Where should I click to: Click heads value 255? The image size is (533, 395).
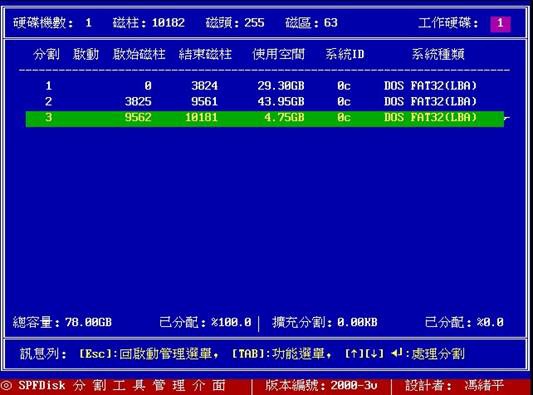click(254, 23)
